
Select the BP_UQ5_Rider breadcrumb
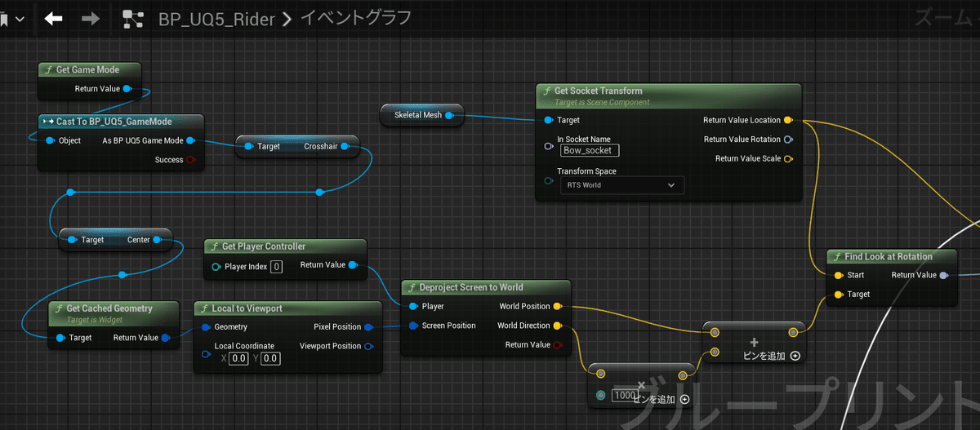tap(216, 18)
